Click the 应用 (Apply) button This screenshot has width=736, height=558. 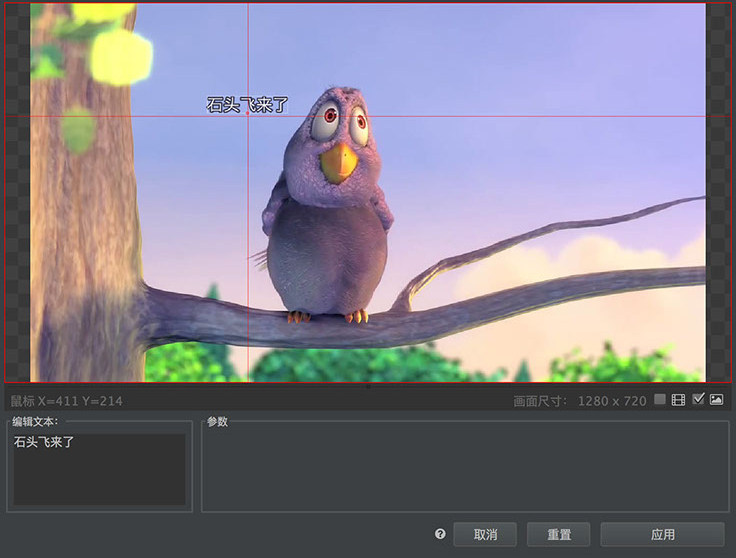pyautogui.click(x=662, y=535)
